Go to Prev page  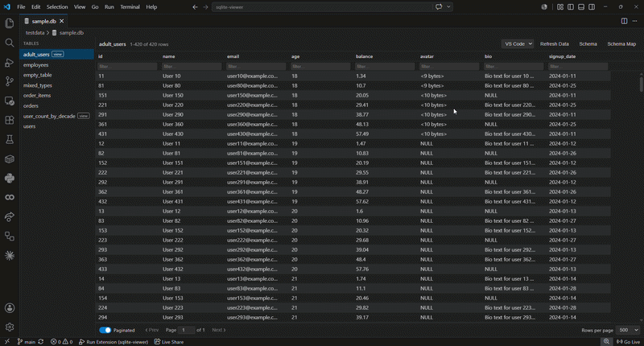coord(151,330)
